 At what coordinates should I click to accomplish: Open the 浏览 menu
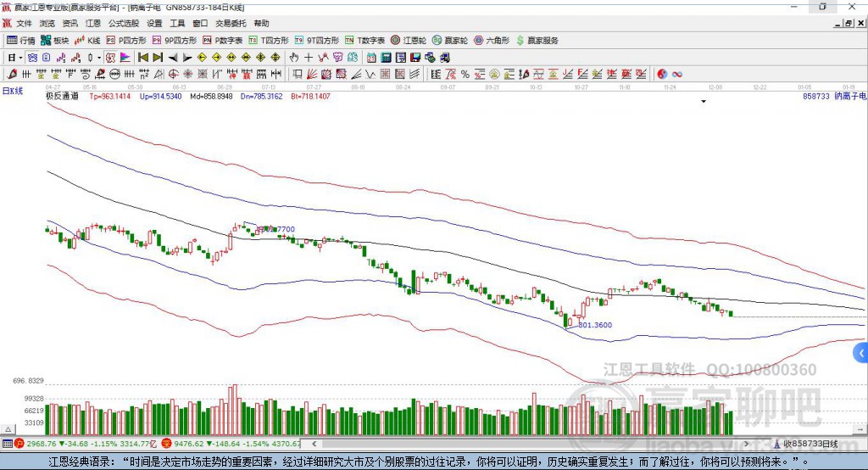[47, 23]
